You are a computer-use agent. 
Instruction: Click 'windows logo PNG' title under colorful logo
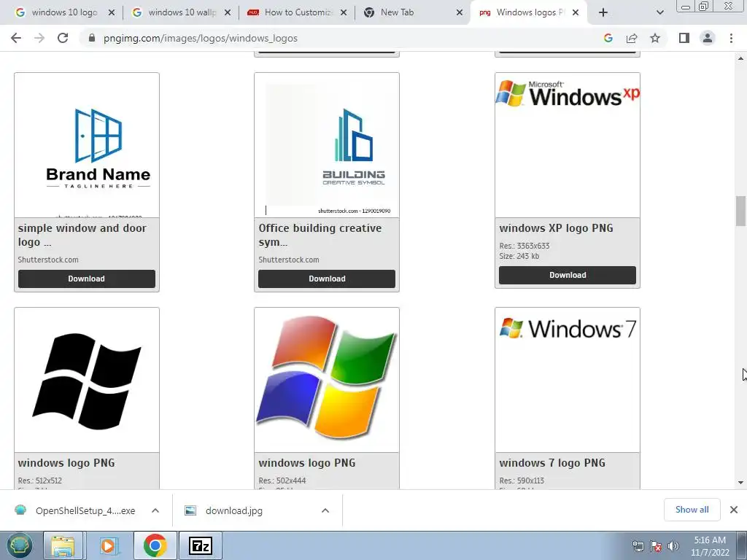pos(307,463)
